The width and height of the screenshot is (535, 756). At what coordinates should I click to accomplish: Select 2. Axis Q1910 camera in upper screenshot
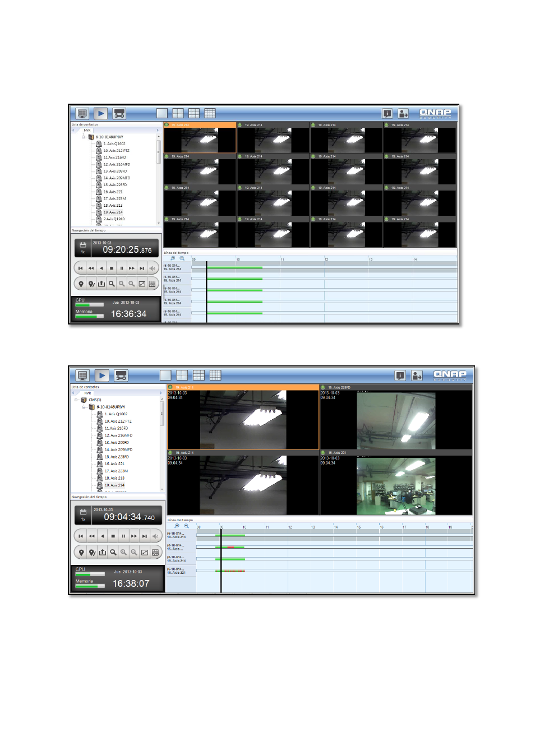(114, 219)
